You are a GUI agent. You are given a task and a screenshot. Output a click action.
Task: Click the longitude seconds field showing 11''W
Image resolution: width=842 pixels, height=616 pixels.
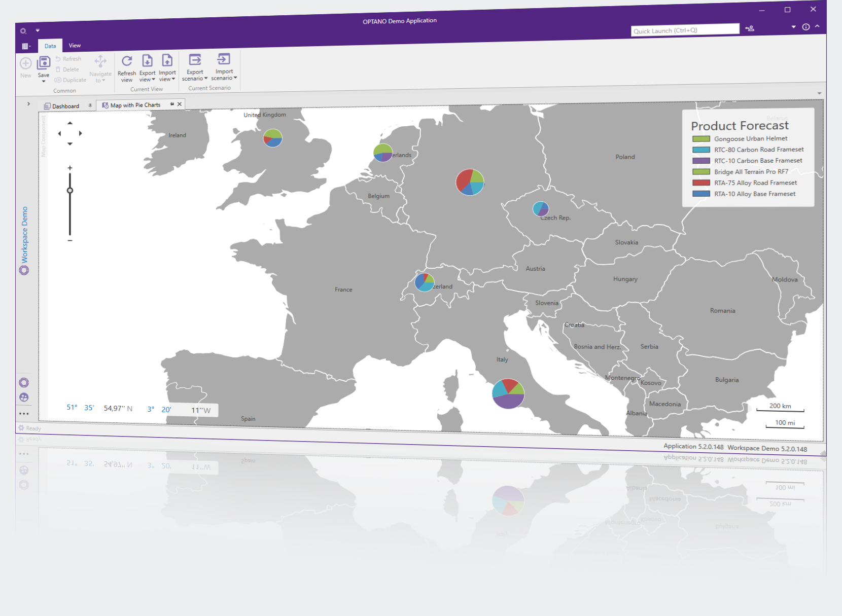(201, 410)
